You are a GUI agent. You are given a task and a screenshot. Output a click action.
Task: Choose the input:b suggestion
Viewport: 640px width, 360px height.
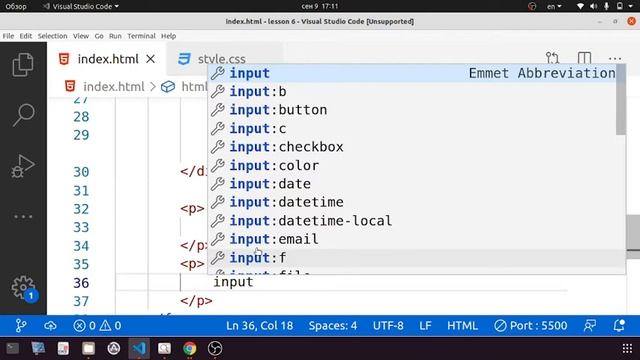(413, 92)
